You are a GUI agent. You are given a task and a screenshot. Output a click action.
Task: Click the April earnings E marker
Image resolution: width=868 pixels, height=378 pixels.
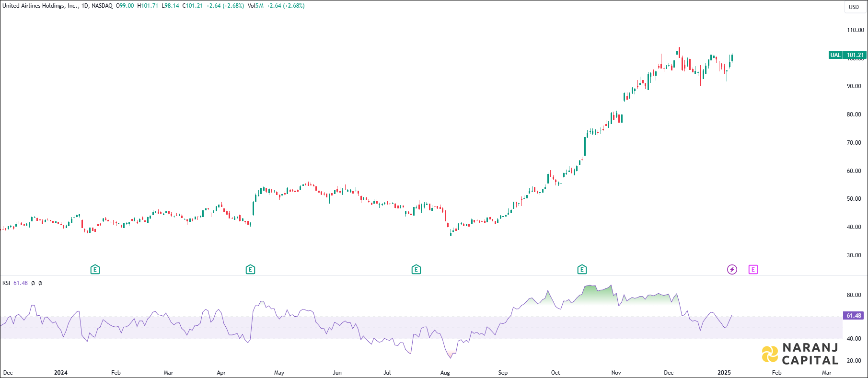[x=250, y=270]
